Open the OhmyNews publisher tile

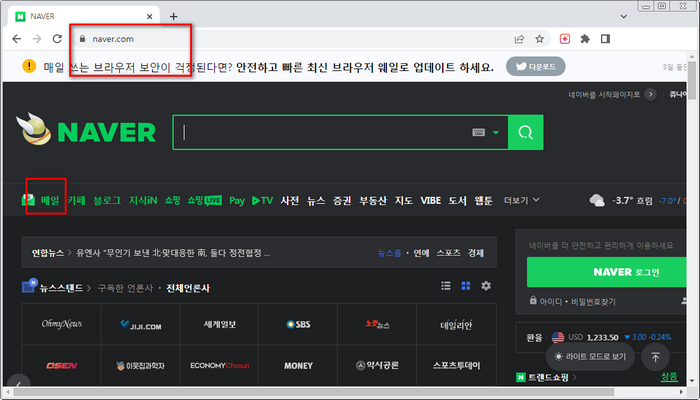pos(62,324)
